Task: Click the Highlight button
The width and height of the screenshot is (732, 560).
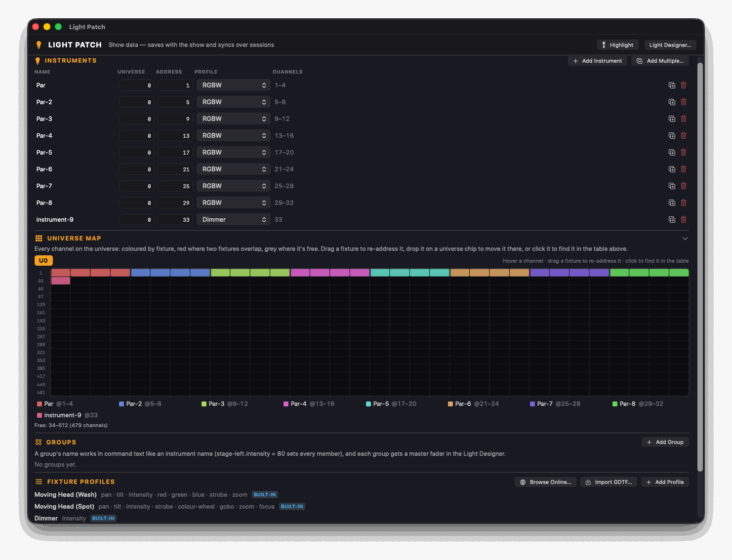Action: (x=617, y=45)
